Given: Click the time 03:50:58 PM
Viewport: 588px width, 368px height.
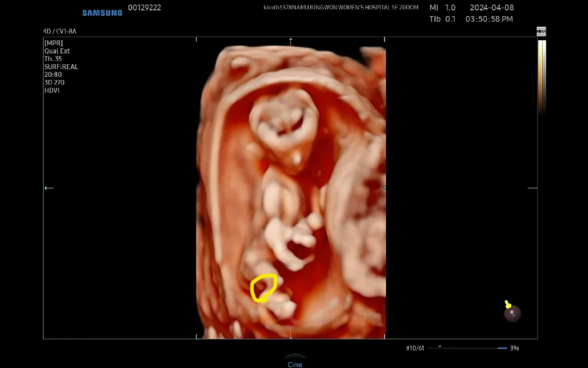Looking at the screenshot, I should (489, 19).
